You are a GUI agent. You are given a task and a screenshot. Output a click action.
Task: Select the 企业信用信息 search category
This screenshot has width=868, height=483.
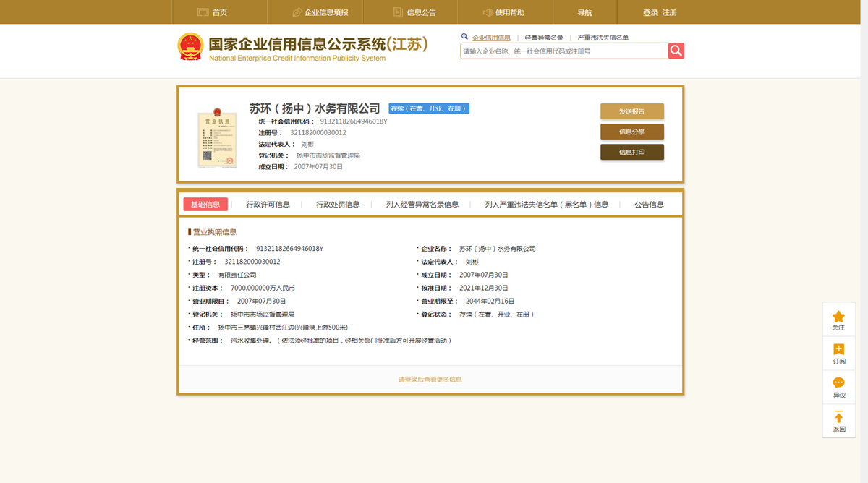[x=491, y=38]
